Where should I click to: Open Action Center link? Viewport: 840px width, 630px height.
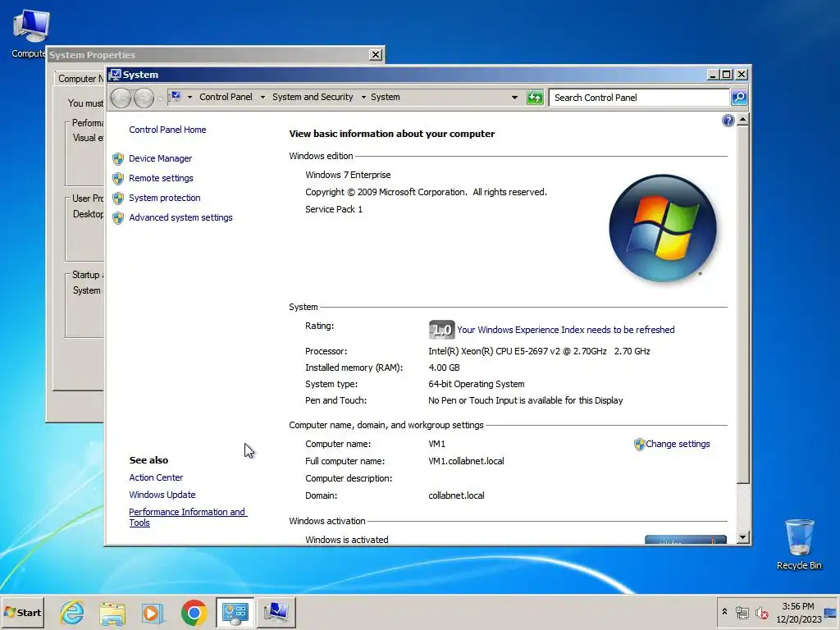pyautogui.click(x=156, y=478)
